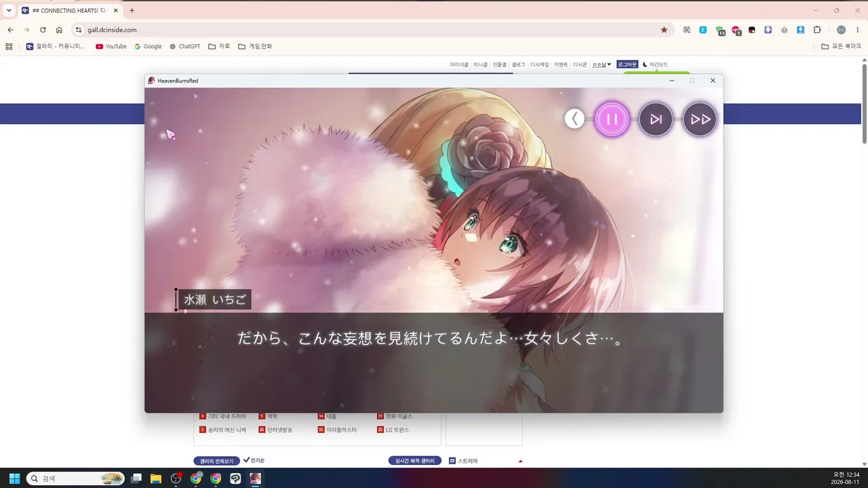Collapse the HeavenBurnsRed control bar with the chevron
Image resolution: width=868 pixels, height=488 pixels.
[x=574, y=119]
